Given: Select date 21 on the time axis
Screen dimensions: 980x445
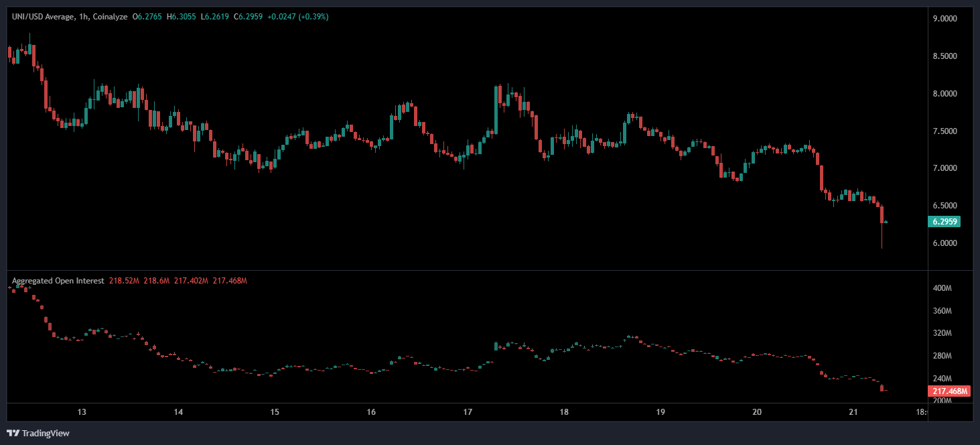Looking at the screenshot, I should point(853,412).
